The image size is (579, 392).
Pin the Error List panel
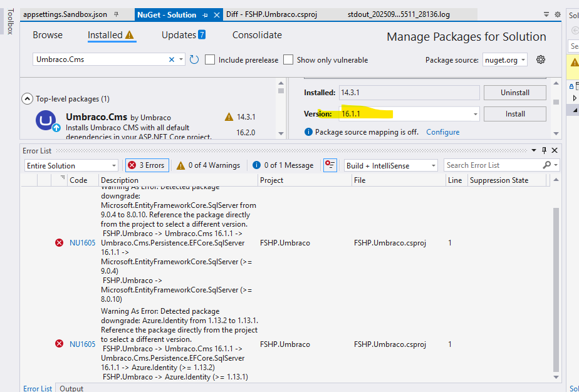pyautogui.click(x=544, y=150)
